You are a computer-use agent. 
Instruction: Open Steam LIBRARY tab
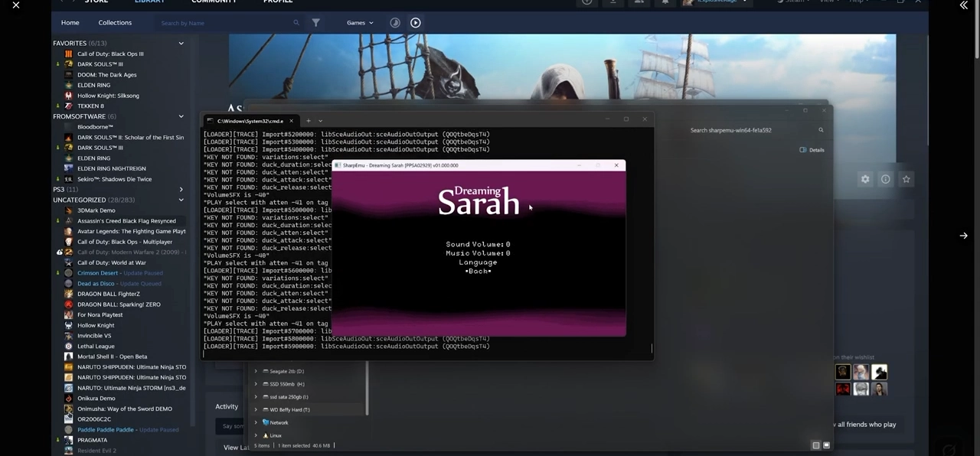point(149,2)
